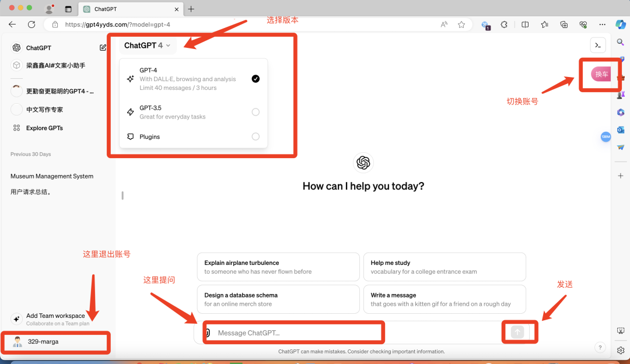630x364 pixels.
Task: Open the 用户请求总结 chat
Action: coord(31,192)
